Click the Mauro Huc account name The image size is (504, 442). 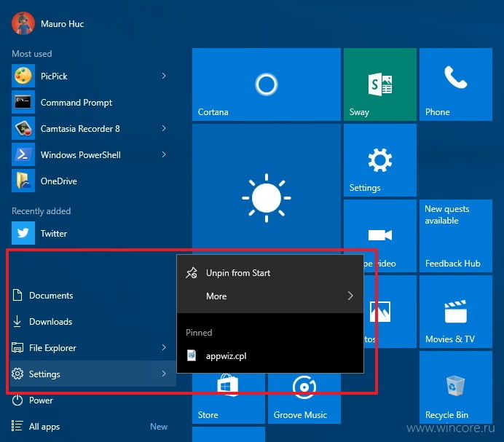[x=62, y=24]
